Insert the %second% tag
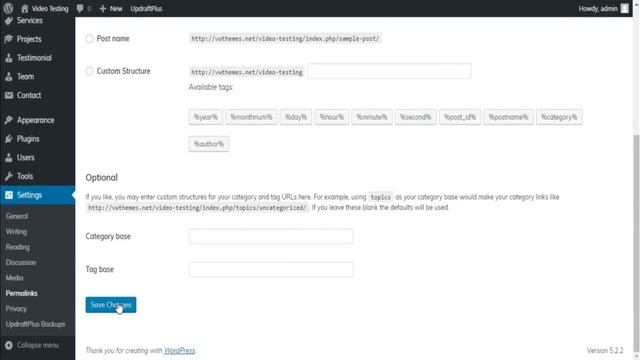Screen dimensions: 640x360 (416, 117)
